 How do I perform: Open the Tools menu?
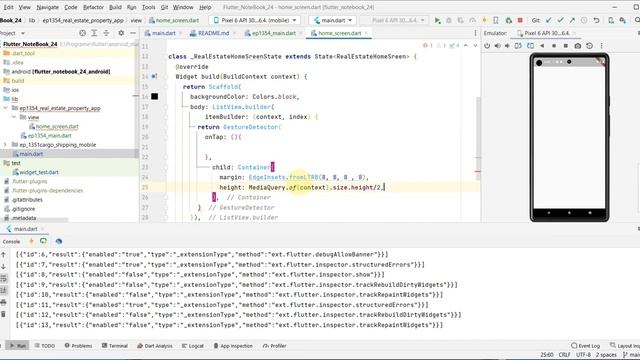tap(148, 7)
